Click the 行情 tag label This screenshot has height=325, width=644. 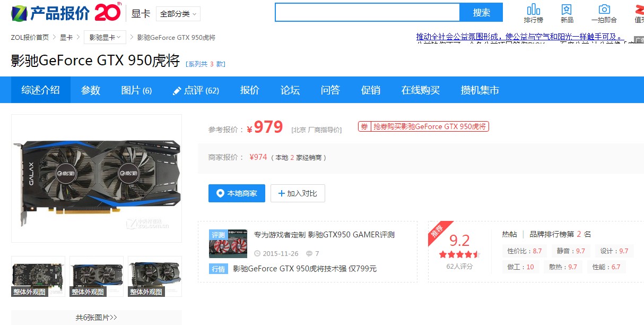pyautogui.click(x=219, y=269)
